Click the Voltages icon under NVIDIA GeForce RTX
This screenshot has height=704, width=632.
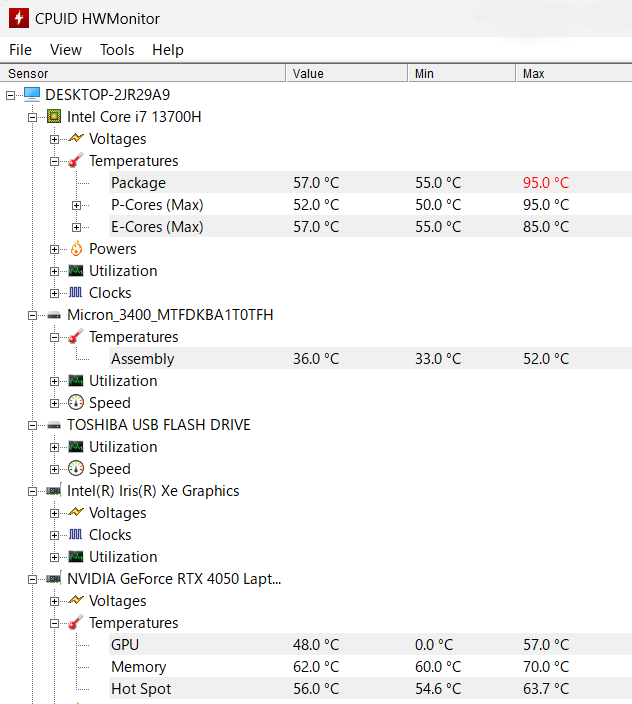point(76,600)
